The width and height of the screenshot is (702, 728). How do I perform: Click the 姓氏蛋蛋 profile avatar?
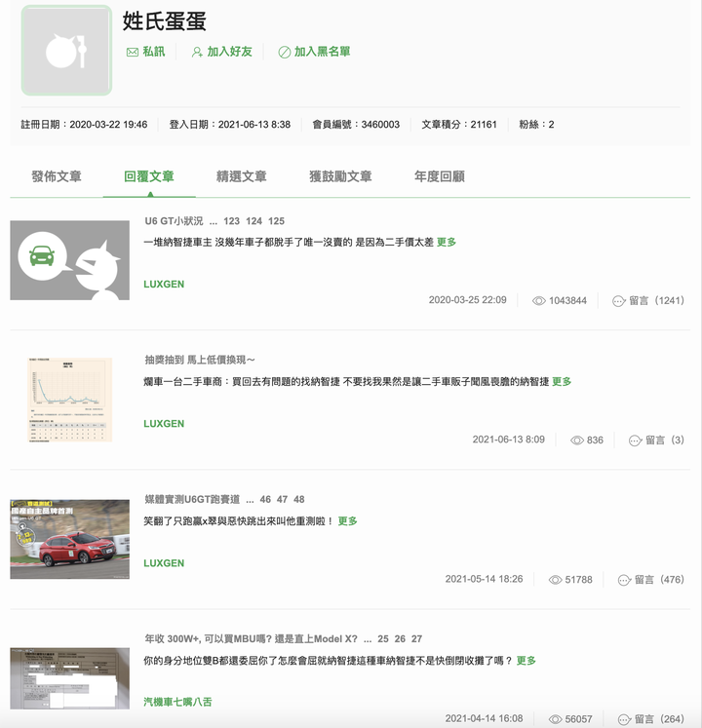pos(66,51)
